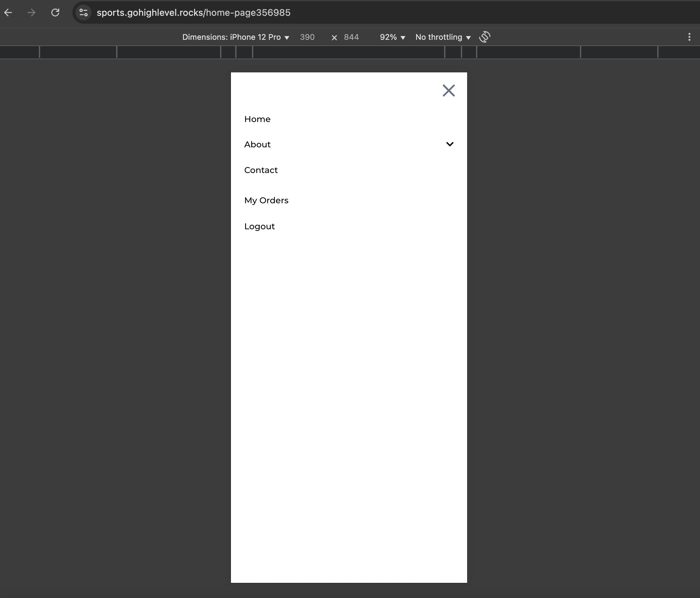Click the URL in the address bar
700x598 pixels.
[x=193, y=13]
